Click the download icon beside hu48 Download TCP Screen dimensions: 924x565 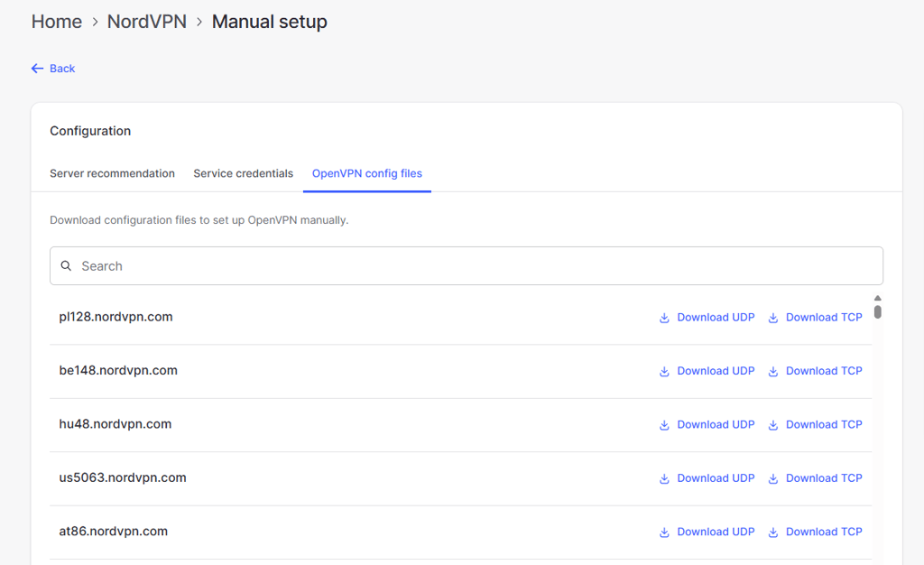point(773,425)
